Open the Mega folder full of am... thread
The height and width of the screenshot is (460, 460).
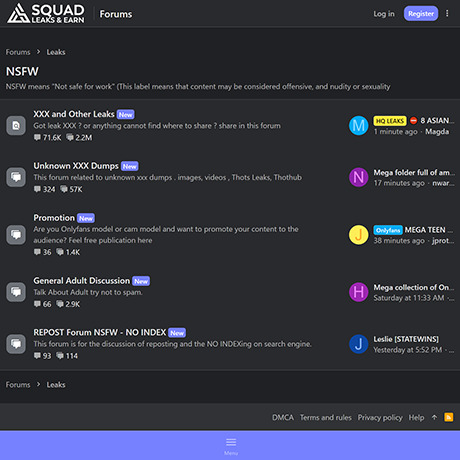tap(414, 172)
